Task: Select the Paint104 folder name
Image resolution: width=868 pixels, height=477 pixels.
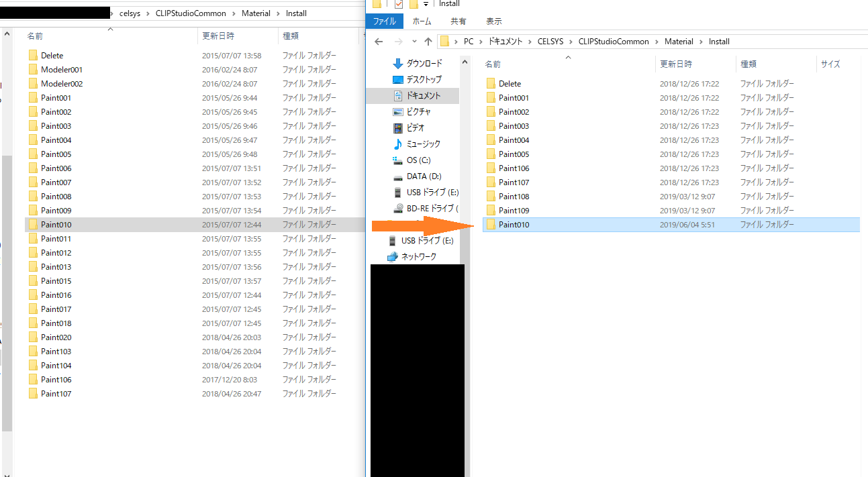Action: point(56,366)
